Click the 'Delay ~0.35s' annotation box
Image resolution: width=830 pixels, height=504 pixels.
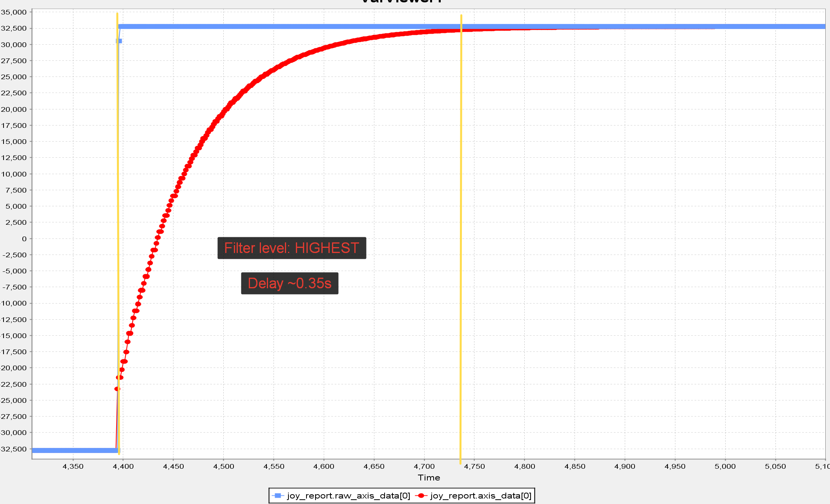click(290, 283)
